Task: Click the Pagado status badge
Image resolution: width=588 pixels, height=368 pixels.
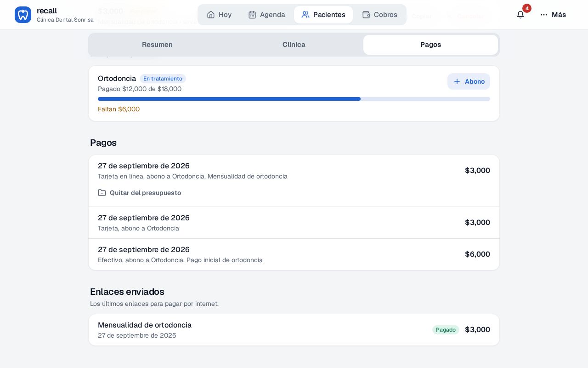Action: (446, 330)
